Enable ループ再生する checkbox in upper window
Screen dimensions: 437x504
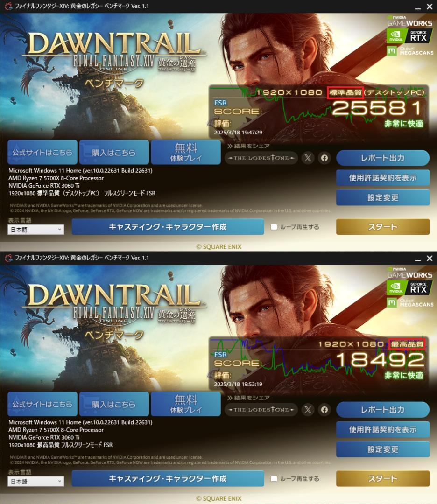pyautogui.click(x=274, y=227)
